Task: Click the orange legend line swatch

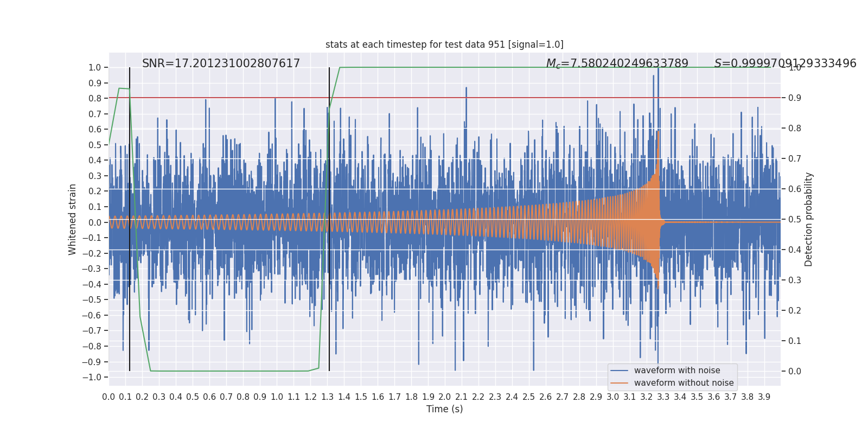Action: pos(619,383)
